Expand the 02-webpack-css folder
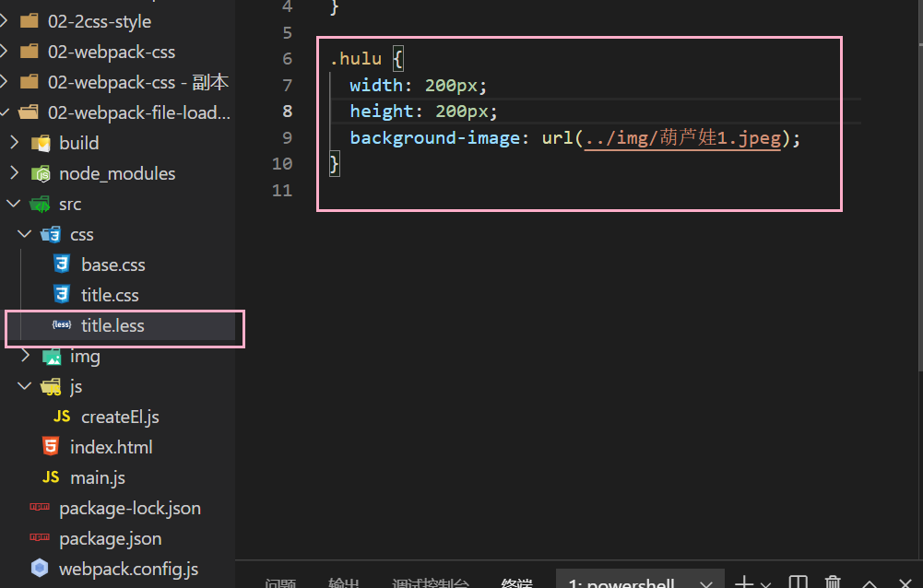 pos(4,52)
